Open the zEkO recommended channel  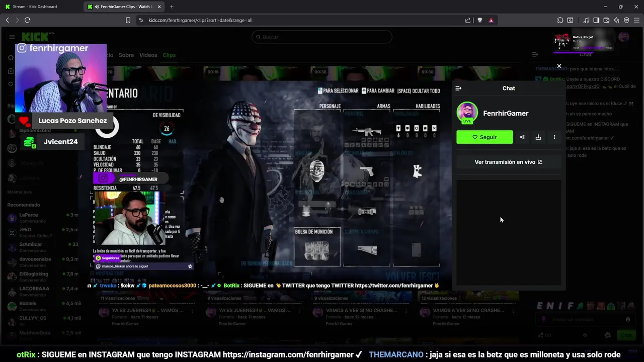[x=43, y=232]
